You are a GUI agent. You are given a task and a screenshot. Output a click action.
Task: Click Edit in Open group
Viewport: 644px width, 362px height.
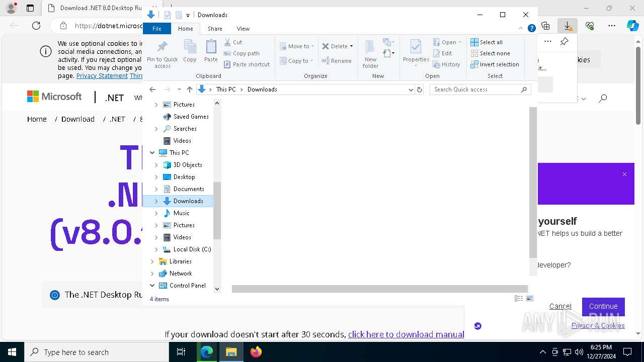pos(442,53)
